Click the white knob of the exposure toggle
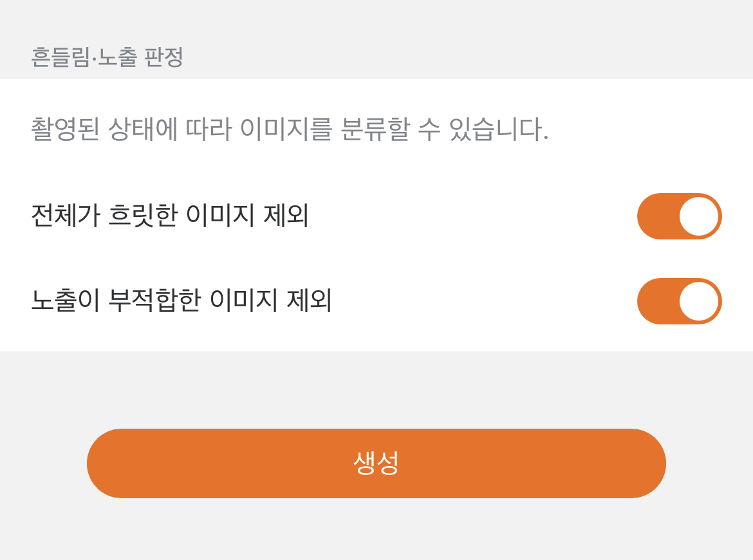Screen dimensions: 753x560 [699, 301]
